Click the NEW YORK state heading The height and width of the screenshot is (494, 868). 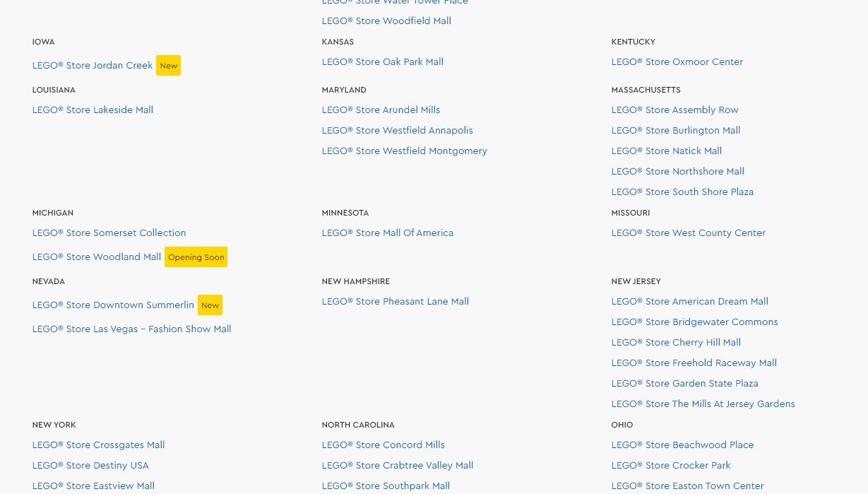(54, 425)
